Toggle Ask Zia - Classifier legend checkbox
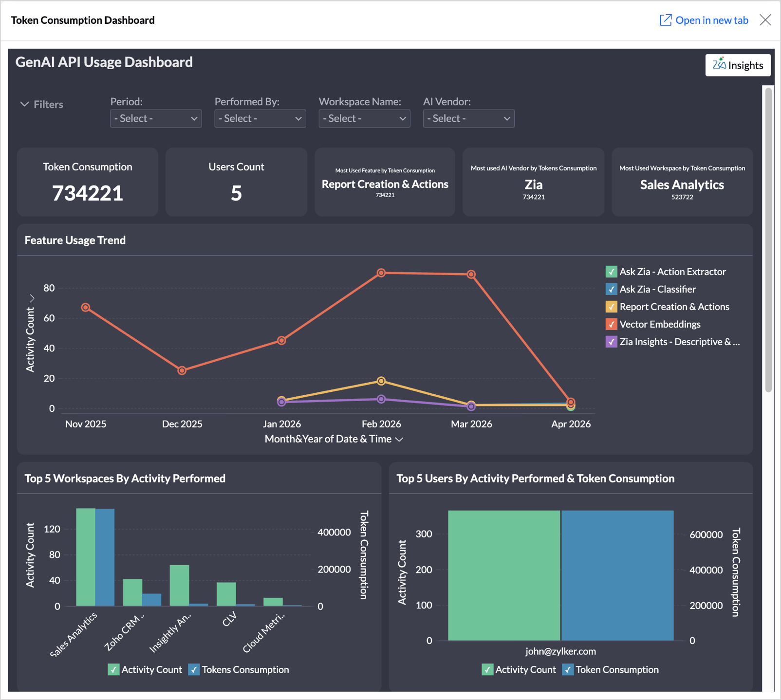This screenshot has height=700, width=781. tap(611, 289)
